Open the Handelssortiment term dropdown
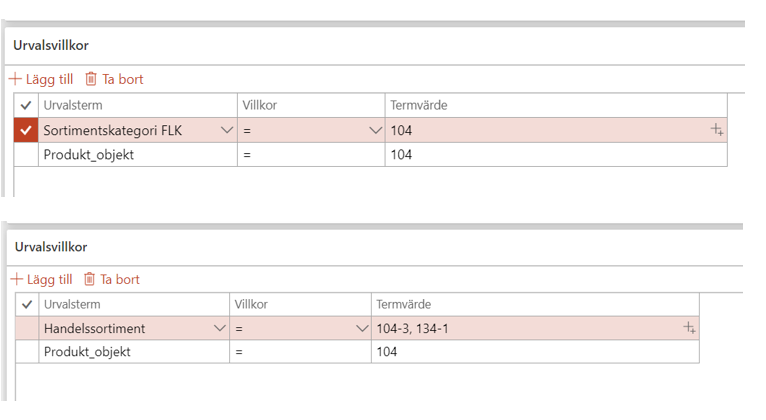The height and width of the screenshot is (420, 766). point(220,328)
